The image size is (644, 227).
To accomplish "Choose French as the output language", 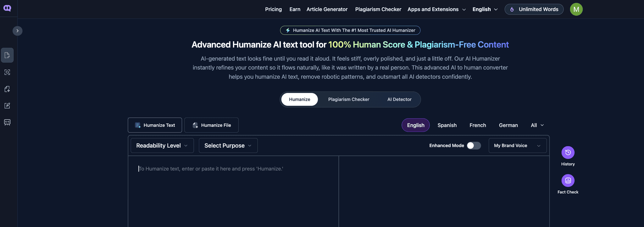I will coord(478,125).
